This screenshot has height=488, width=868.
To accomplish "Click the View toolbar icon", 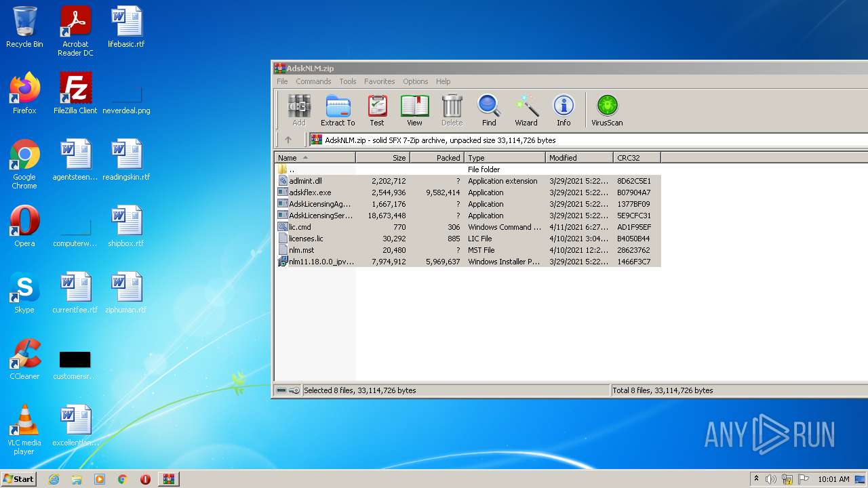I will (414, 110).
